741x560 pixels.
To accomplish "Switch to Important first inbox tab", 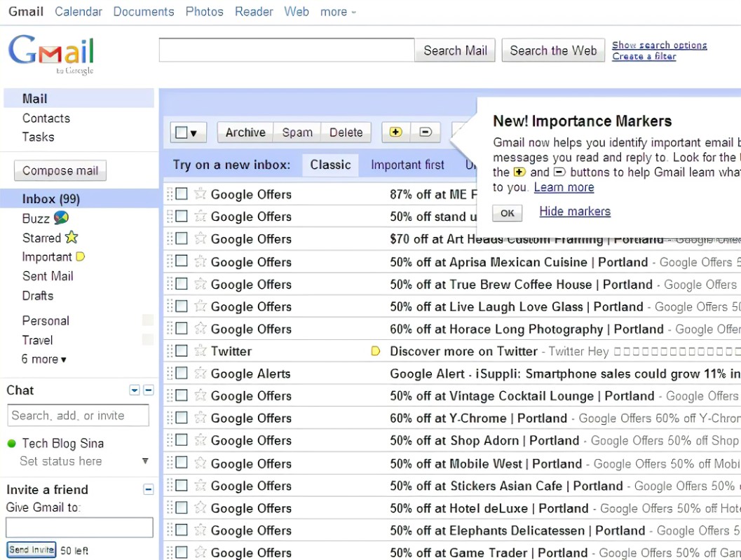I will (407, 165).
